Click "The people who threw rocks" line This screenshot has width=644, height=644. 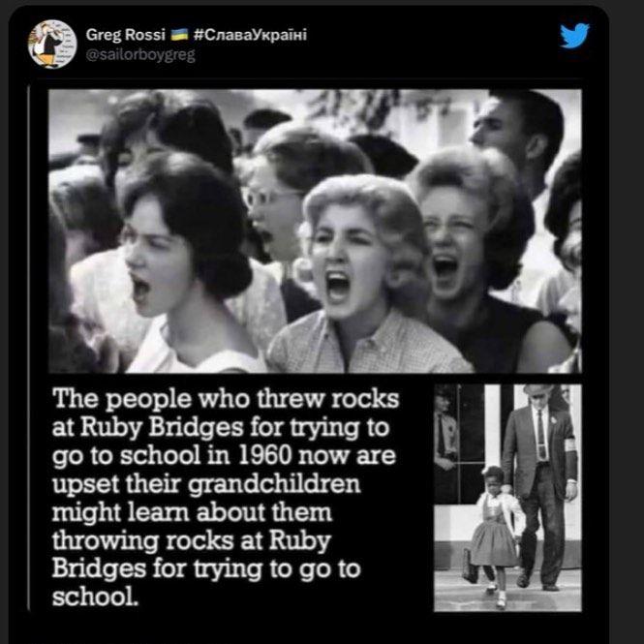click(226, 399)
